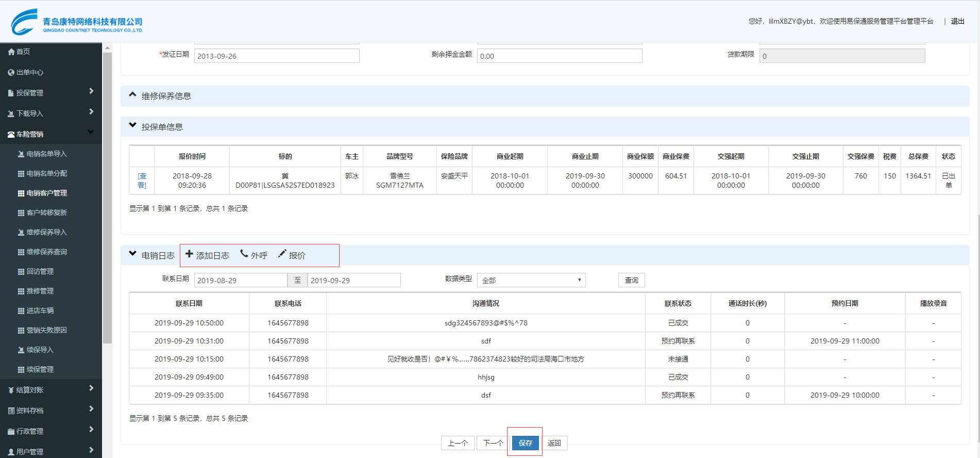Click the phone icon for outbound call

tap(244, 254)
